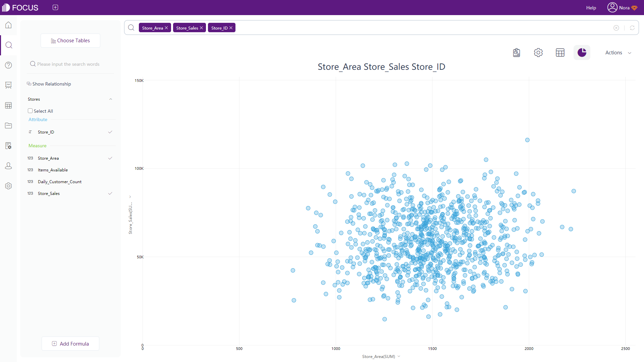Switch to table view

560,53
